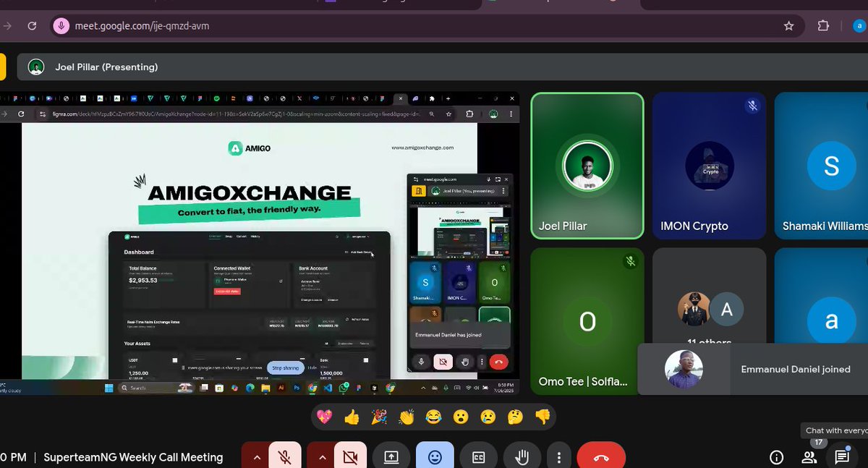This screenshot has height=468, width=868.
Task: Click red hang-up in shared mini Meet window
Action: click(x=498, y=362)
